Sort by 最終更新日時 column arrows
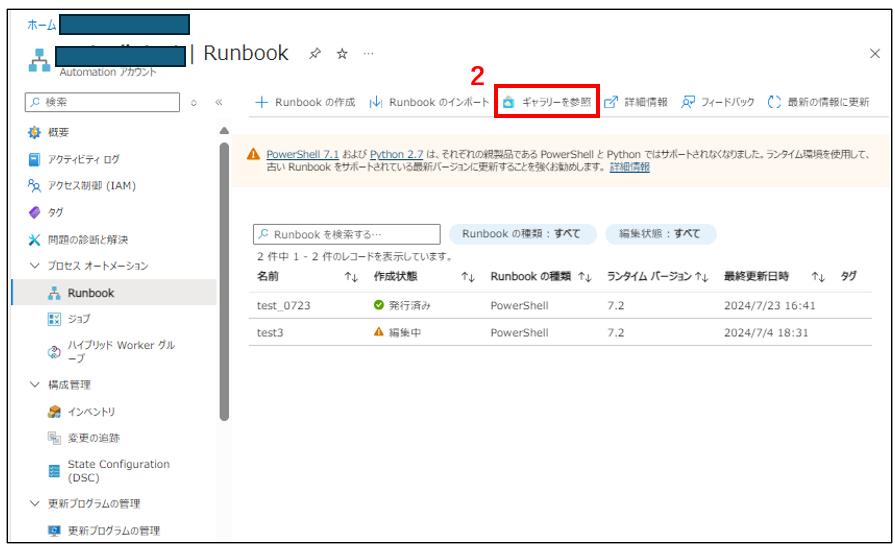 [x=819, y=277]
